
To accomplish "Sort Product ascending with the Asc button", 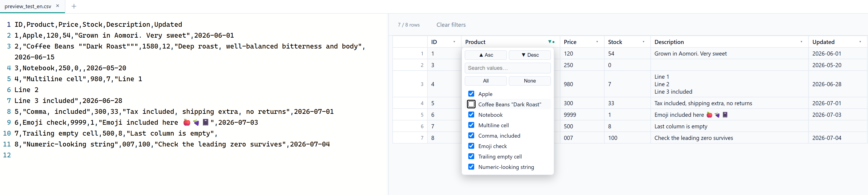I will point(486,55).
